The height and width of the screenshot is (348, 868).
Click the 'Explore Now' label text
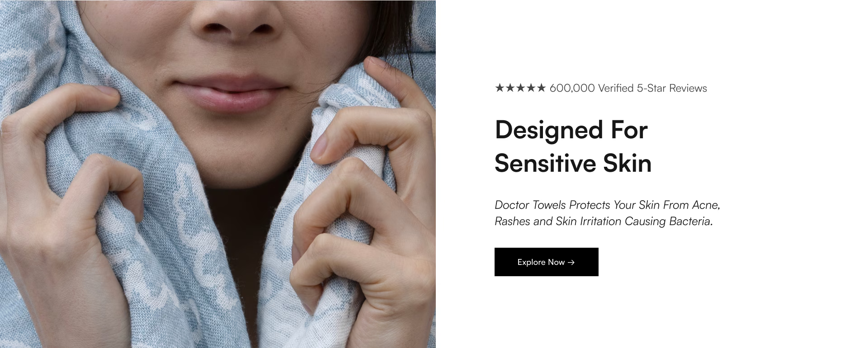[541, 262]
